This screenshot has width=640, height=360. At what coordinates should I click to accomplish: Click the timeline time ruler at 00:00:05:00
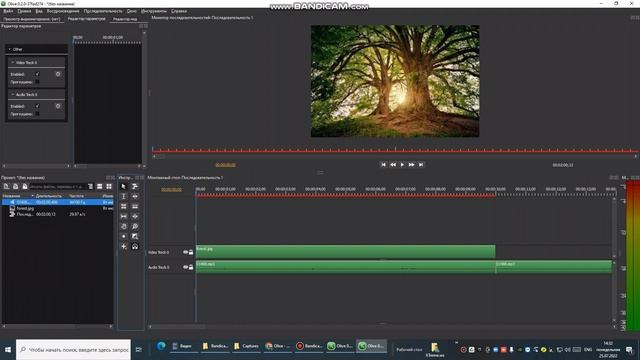[345, 189]
